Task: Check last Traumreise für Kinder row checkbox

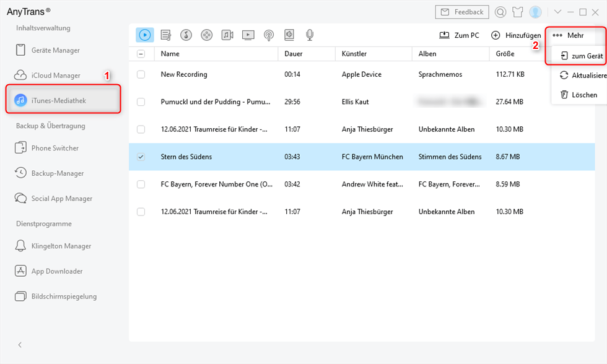Action: 141,212
